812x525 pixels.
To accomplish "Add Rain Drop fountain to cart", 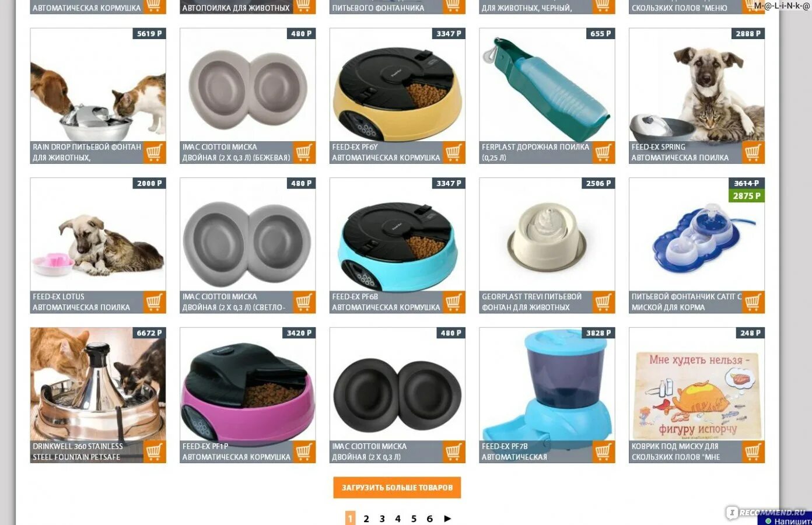I will point(155,153).
